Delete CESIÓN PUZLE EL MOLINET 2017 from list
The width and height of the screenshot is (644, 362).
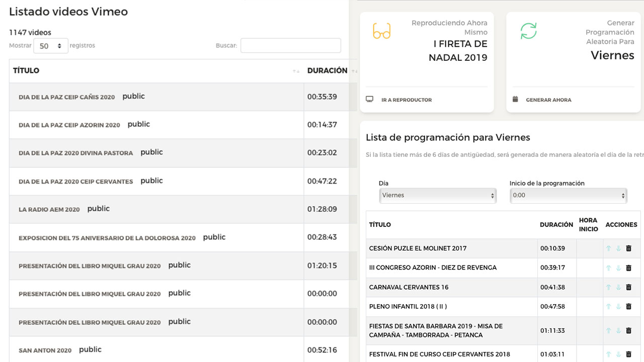[628, 248]
